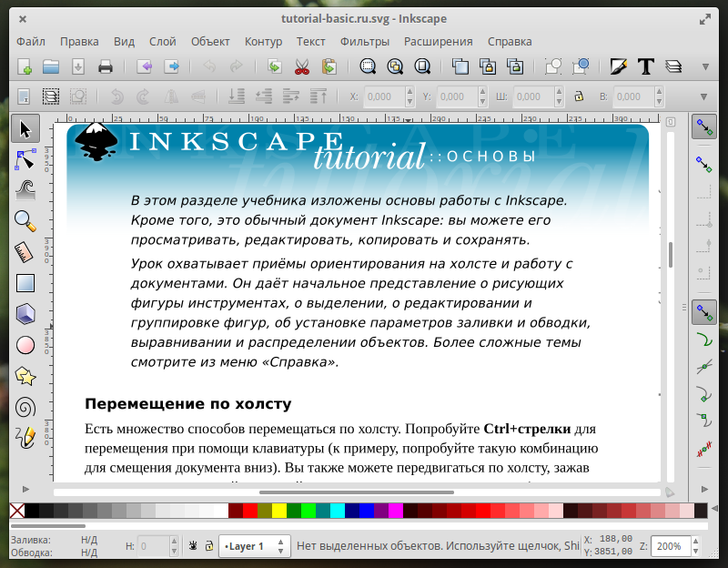Save document toolbar icon
This screenshot has width=728, height=568.
click(78, 66)
